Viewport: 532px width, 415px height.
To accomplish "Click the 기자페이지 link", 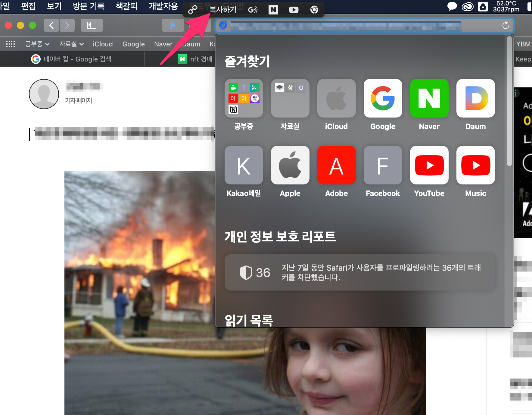I will tap(78, 101).
